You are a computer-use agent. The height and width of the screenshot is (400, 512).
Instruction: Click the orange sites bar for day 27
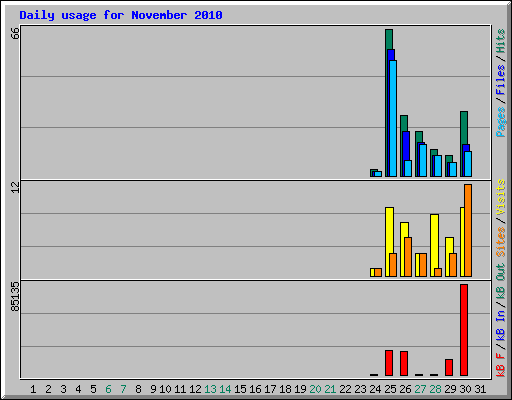tap(423, 265)
